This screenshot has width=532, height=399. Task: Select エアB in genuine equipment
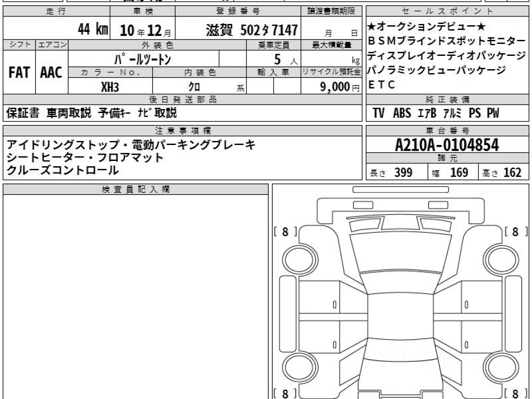tap(427, 113)
